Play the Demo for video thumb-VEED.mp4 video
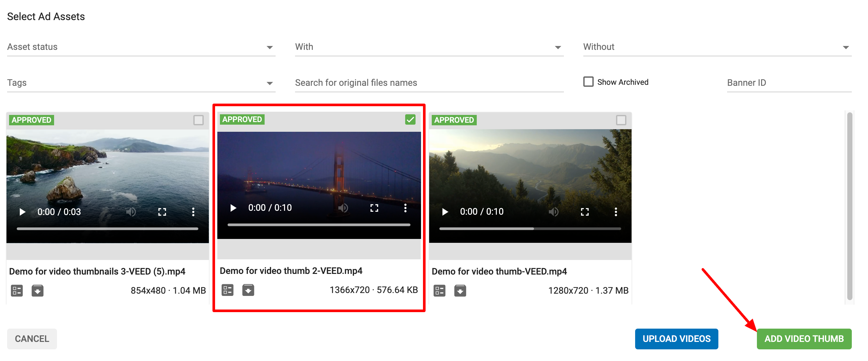This screenshot has width=868, height=361. 445,212
